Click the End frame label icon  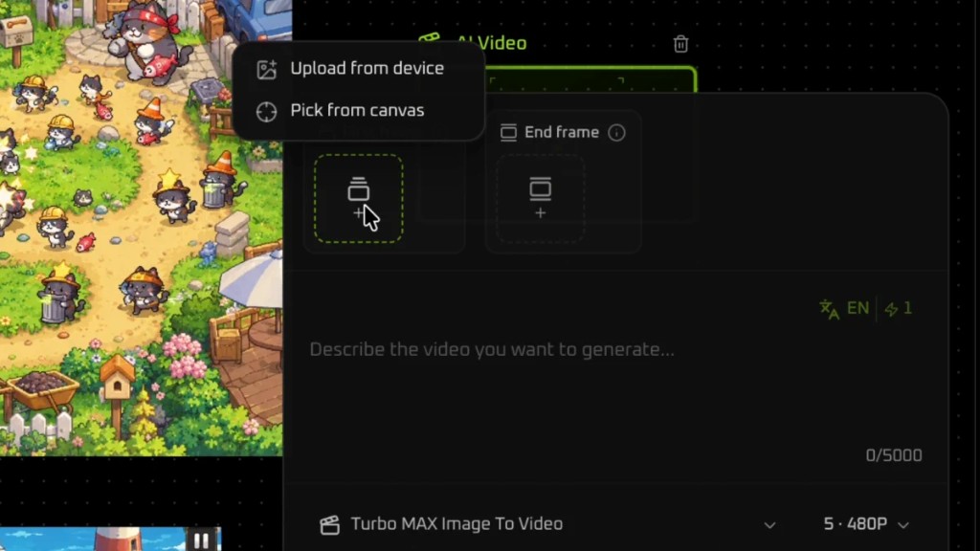tap(509, 132)
